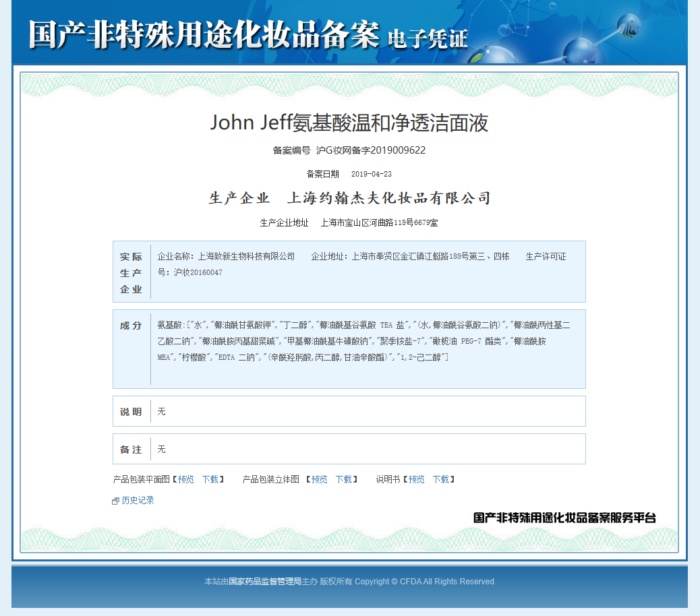Viewport: 700px width, 616px height.
Task: Click the 国产非特殊用途化妆品备案 header banner title
Action: (x=204, y=34)
